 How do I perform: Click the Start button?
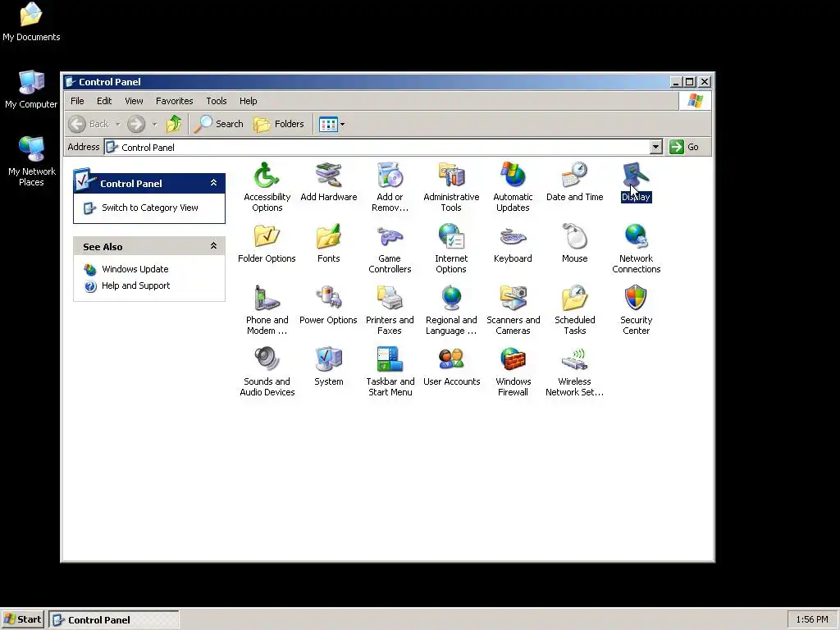[22, 619]
